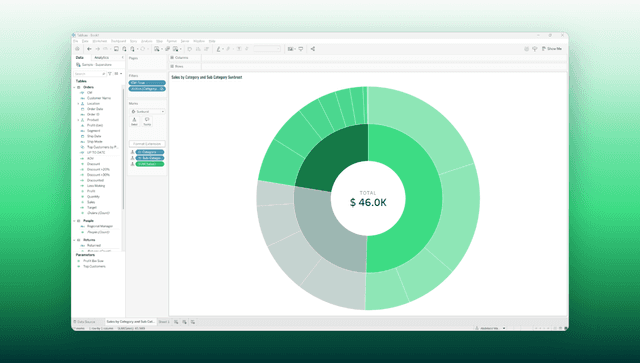Screen dimensions: 640x363
Task: Select the Segment field
Action: (93, 131)
